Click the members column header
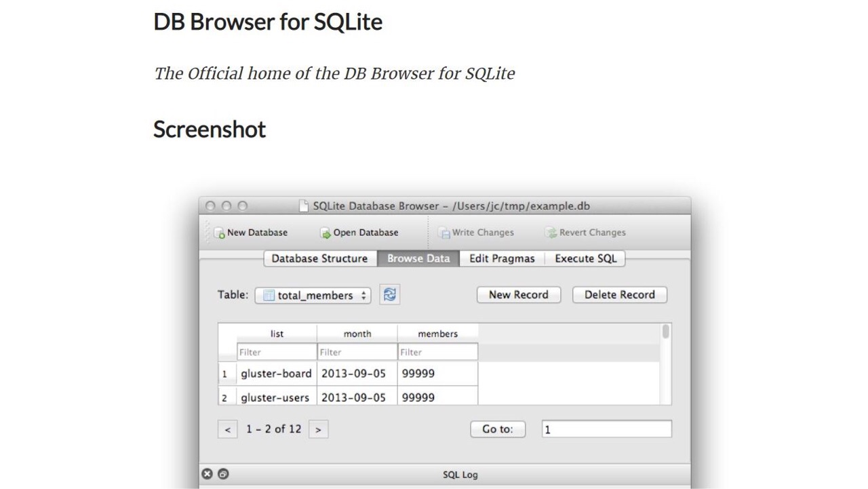 click(x=438, y=334)
